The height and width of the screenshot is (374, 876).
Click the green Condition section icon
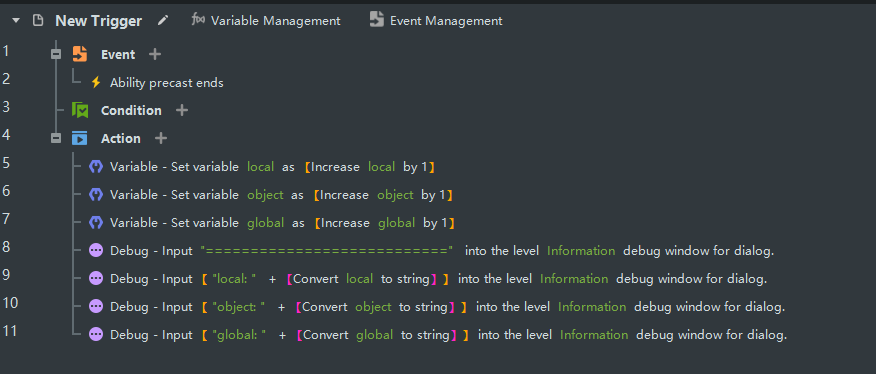click(x=80, y=110)
